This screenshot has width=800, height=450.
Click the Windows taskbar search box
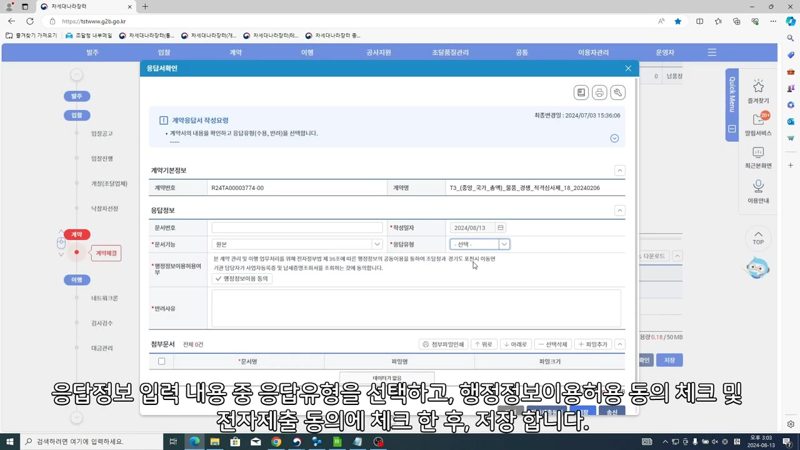(92, 441)
